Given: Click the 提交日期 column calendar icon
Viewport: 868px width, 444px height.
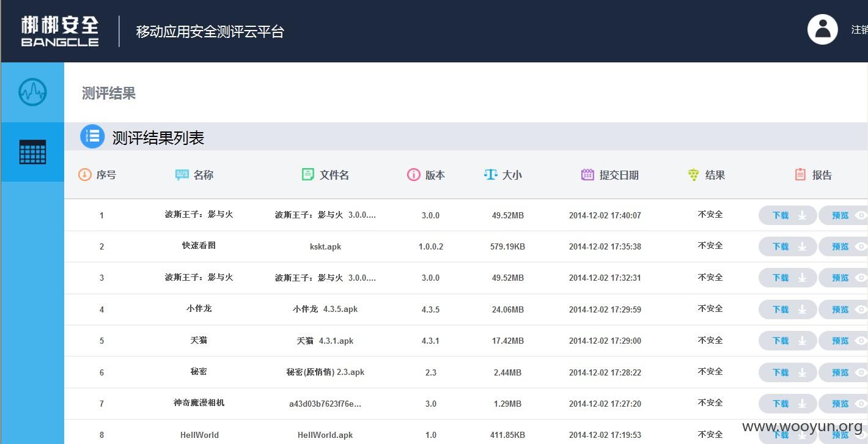Looking at the screenshot, I should click(587, 175).
